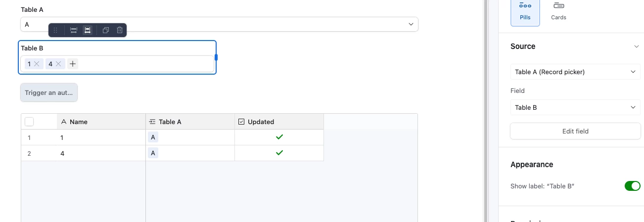The width and height of the screenshot is (644, 222).
Task: Toggle the "Show label: Table B" switch
Action: click(633, 186)
